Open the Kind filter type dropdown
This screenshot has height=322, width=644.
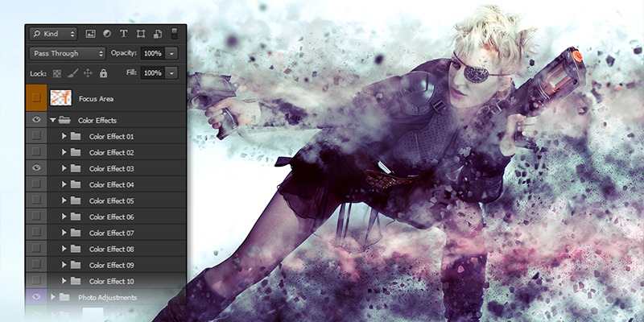[x=53, y=34]
